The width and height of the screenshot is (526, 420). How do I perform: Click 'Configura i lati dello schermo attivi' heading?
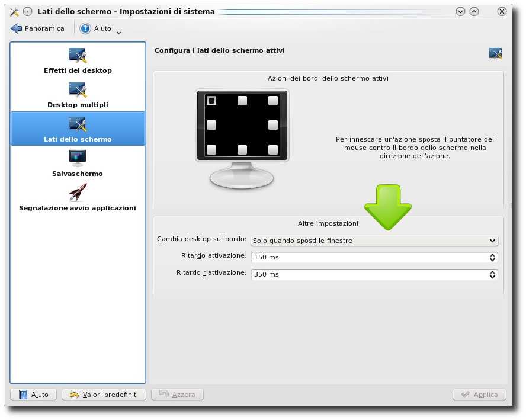219,50
